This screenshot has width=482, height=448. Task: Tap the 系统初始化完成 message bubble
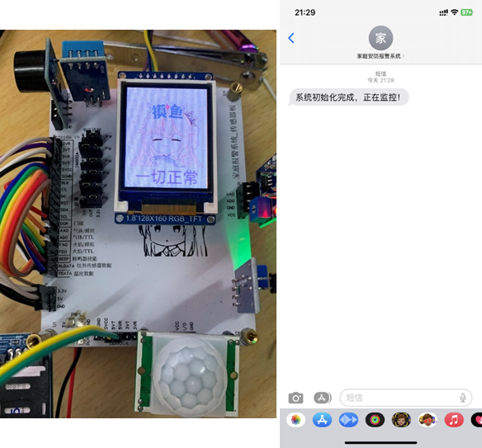[x=348, y=97]
